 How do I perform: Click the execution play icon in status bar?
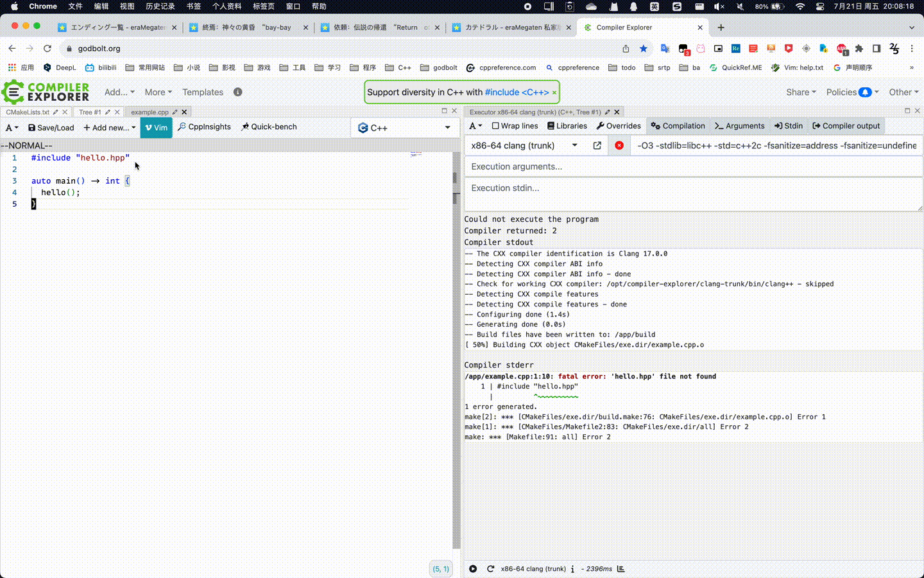[473, 569]
